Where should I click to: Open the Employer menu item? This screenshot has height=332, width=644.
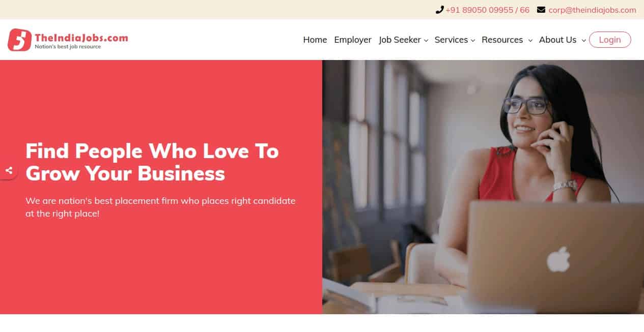pyautogui.click(x=353, y=40)
